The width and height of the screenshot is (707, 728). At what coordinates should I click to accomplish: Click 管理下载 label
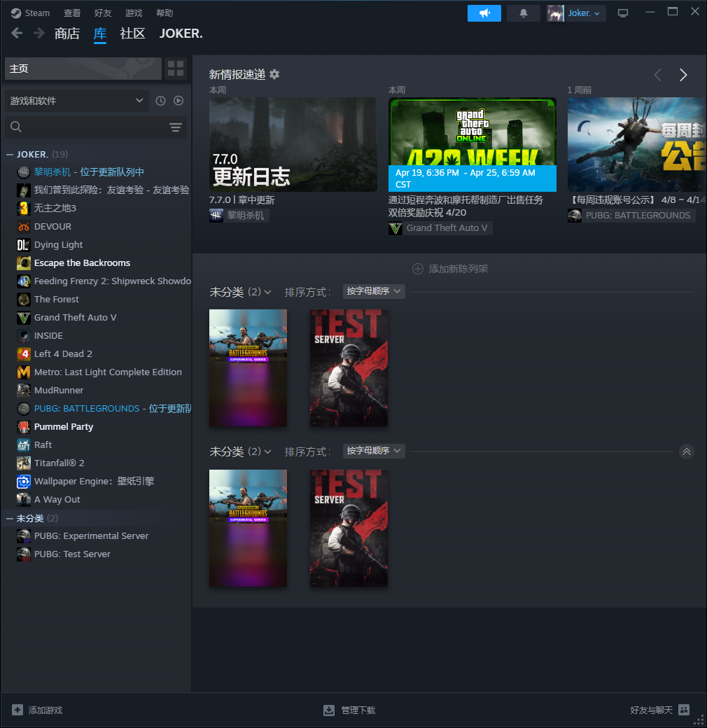point(358,710)
